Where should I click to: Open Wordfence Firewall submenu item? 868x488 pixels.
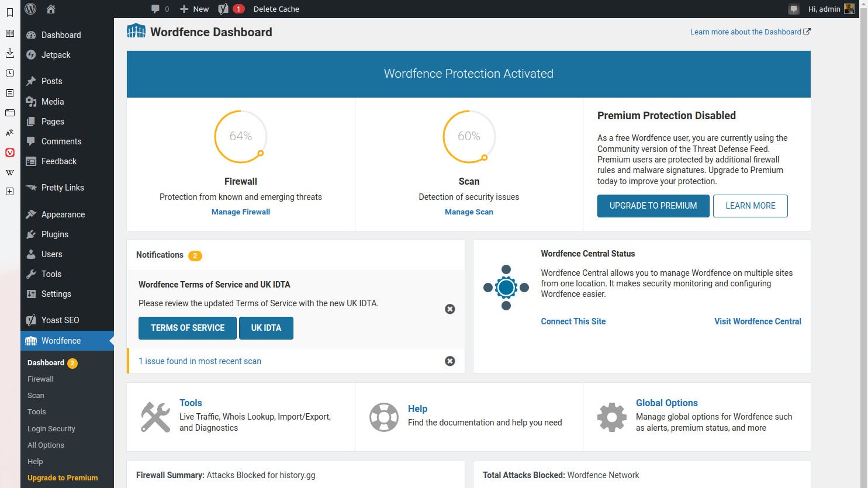[x=40, y=379]
